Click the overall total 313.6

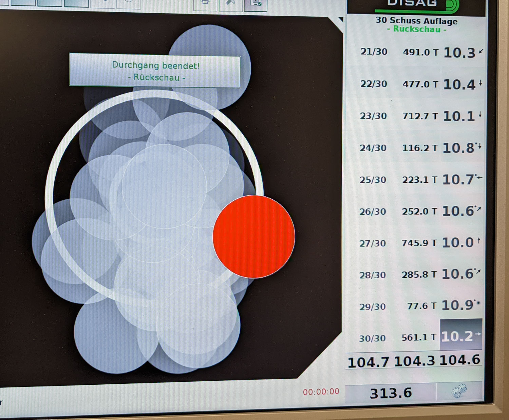391,393
